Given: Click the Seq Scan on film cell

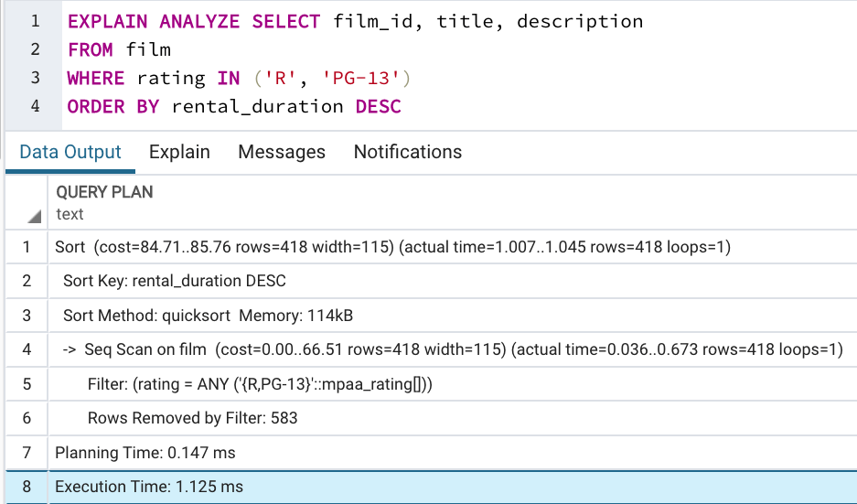Looking at the screenshot, I should (453, 349).
